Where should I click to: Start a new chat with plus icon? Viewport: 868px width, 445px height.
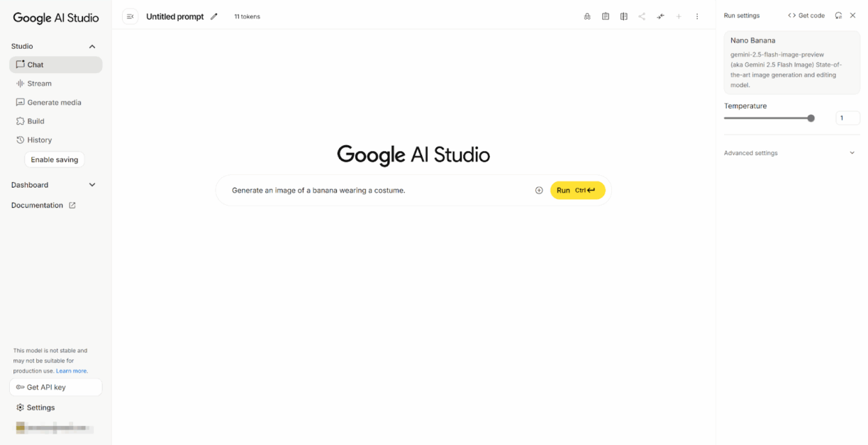[x=679, y=16]
